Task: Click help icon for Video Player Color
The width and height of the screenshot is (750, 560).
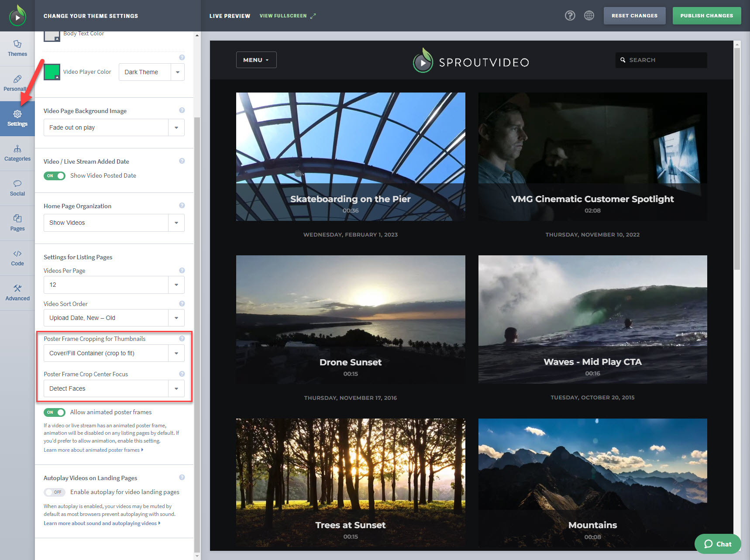Action: pyautogui.click(x=182, y=58)
